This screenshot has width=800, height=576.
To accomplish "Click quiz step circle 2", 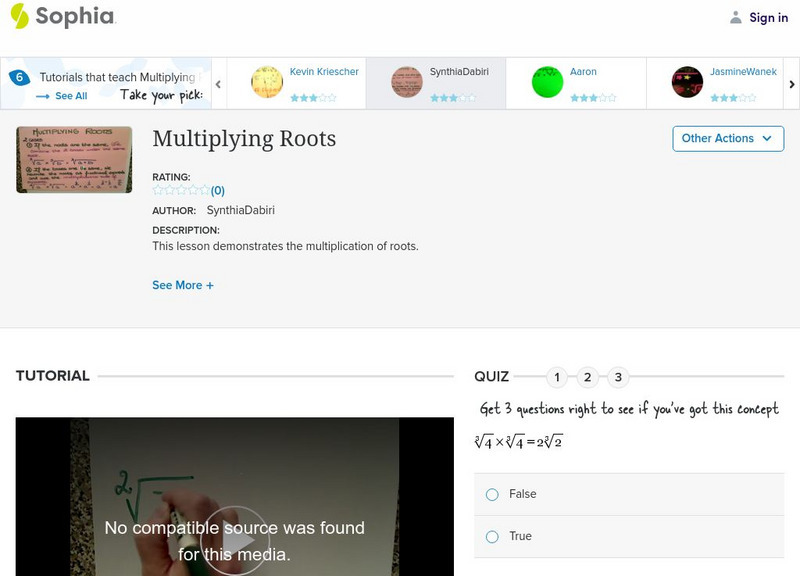I will pyautogui.click(x=589, y=377).
